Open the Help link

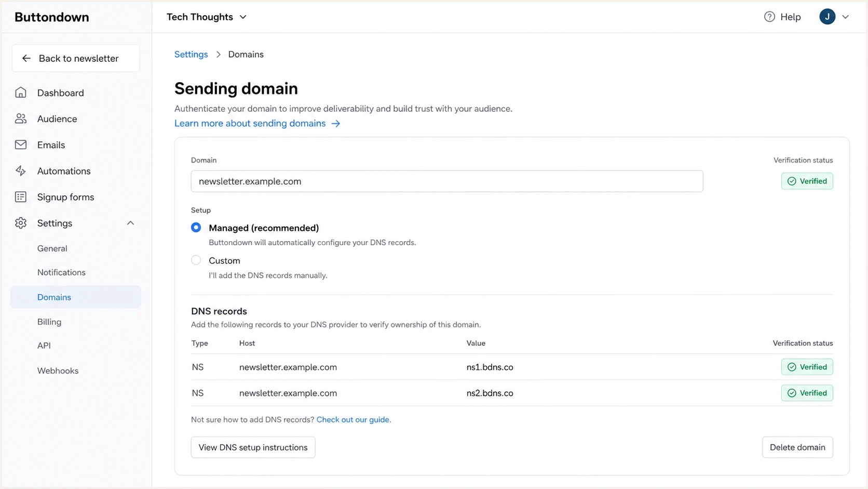pyautogui.click(x=782, y=17)
